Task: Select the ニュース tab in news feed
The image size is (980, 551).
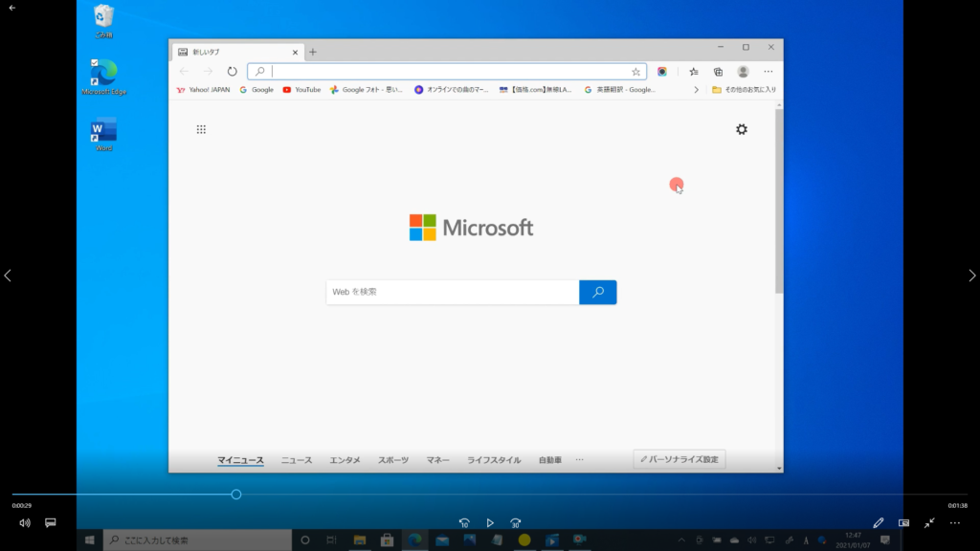Action: coord(297,460)
